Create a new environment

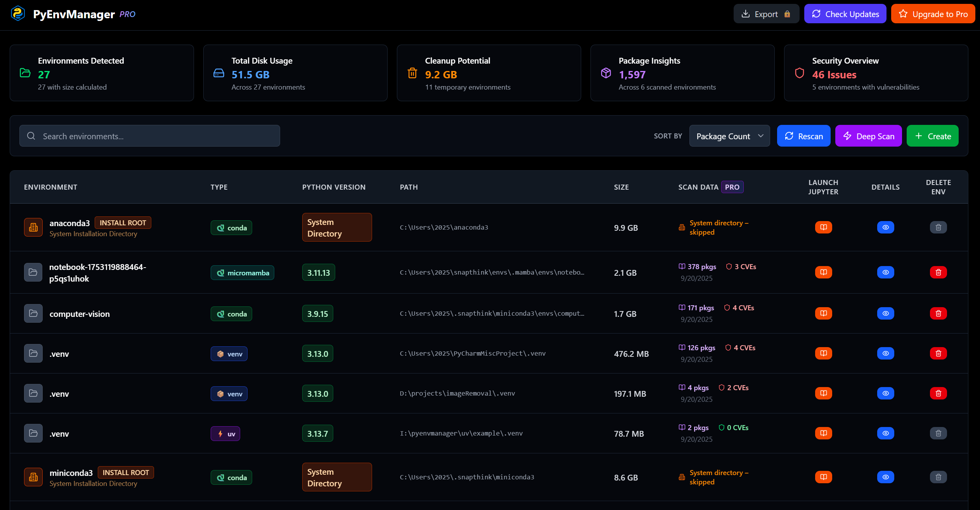(932, 136)
